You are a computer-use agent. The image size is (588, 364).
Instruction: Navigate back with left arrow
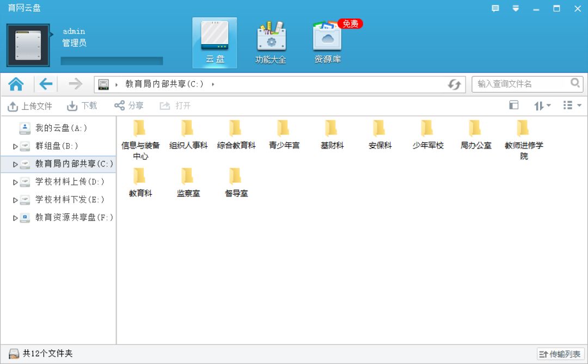(x=46, y=84)
